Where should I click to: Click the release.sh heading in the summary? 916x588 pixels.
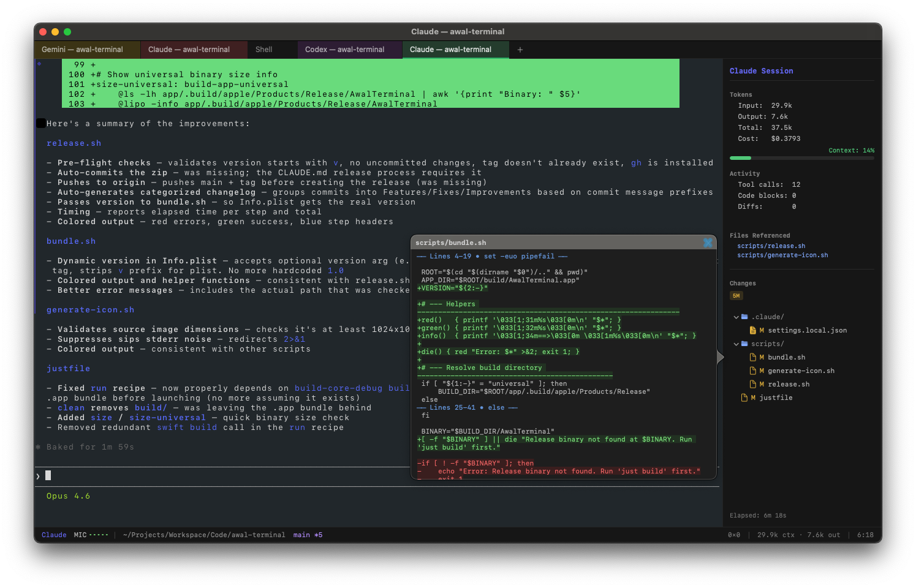tap(74, 143)
